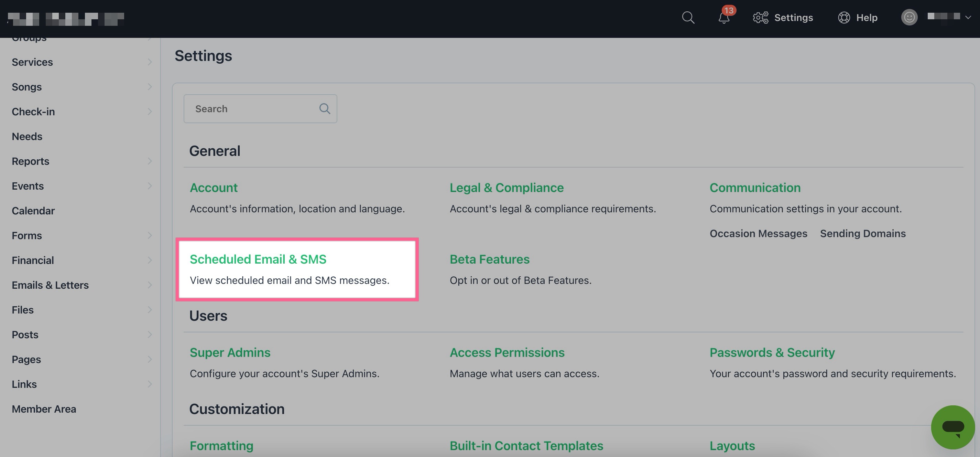Click the global search magnifier icon
This screenshot has height=457, width=980.
[x=688, y=18]
